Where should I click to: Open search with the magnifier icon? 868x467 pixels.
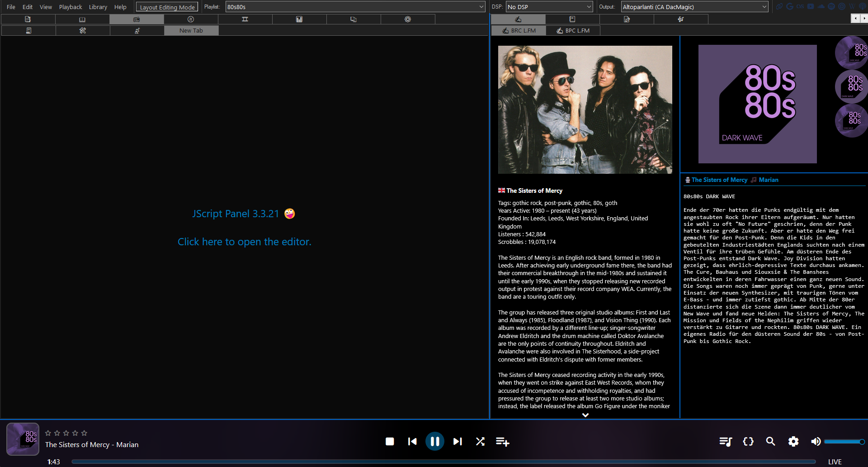(x=771, y=441)
